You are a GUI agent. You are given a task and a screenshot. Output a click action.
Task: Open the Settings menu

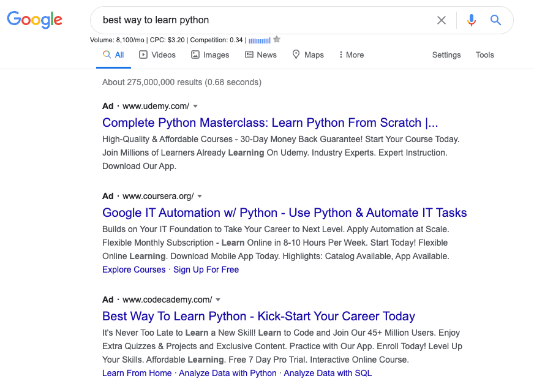click(446, 55)
